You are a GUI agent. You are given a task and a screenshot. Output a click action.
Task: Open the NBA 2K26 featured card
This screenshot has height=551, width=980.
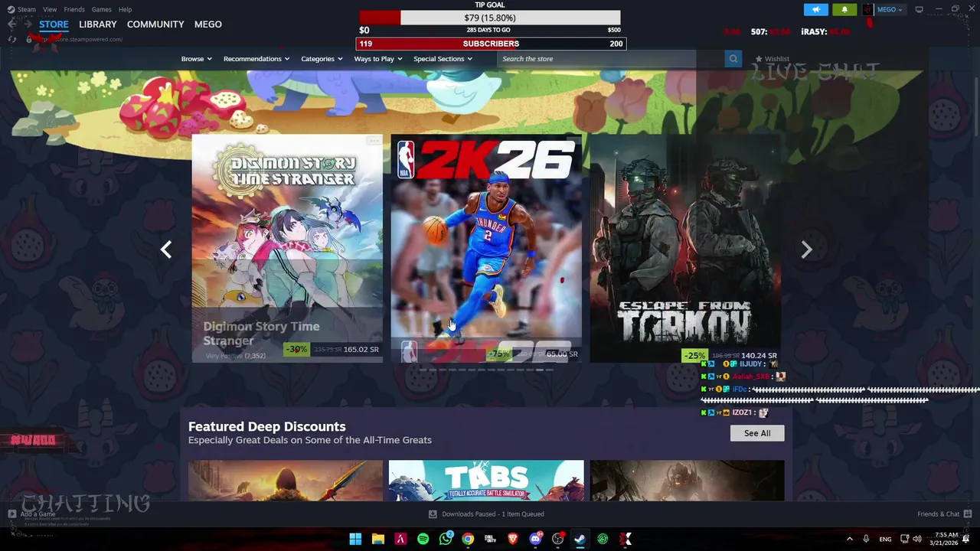tap(486, 248)
